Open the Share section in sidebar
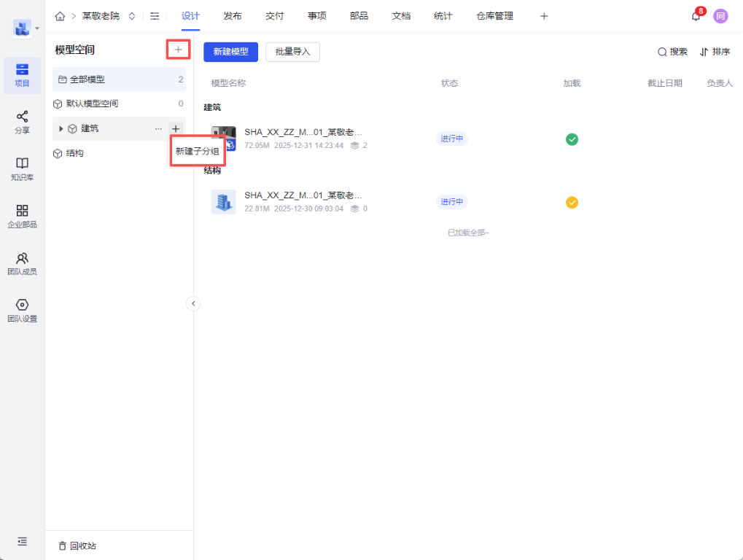 tap(22, 122)
